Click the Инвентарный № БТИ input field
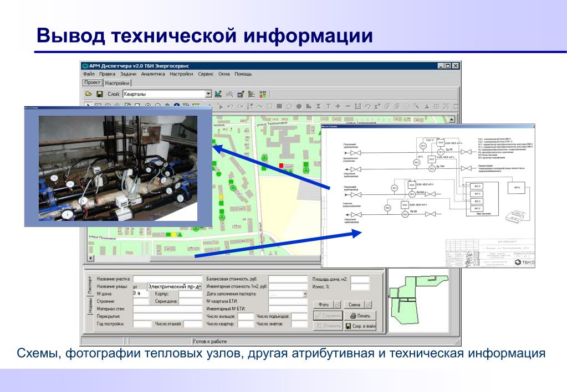This screenshot has height=392, width=567. pos(288,309)
